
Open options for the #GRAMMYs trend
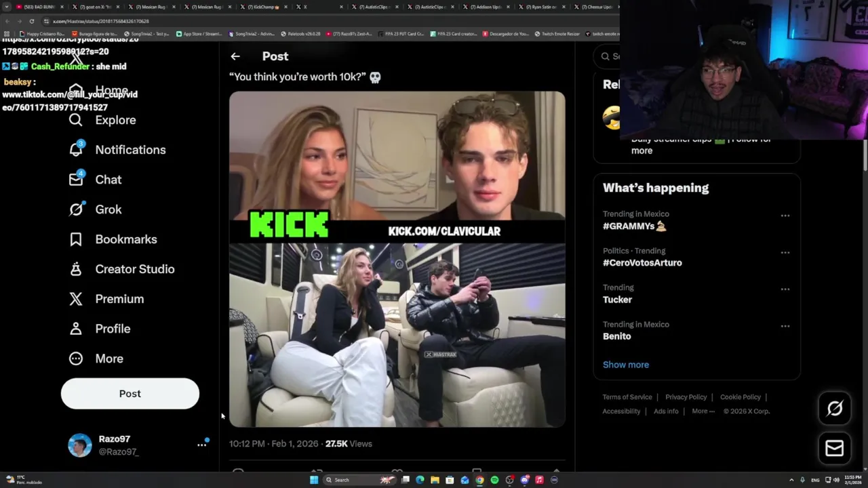coord(785,216)
